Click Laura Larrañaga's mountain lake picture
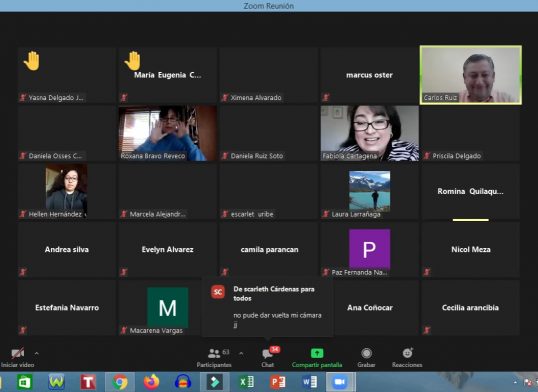 pos(370,191)
